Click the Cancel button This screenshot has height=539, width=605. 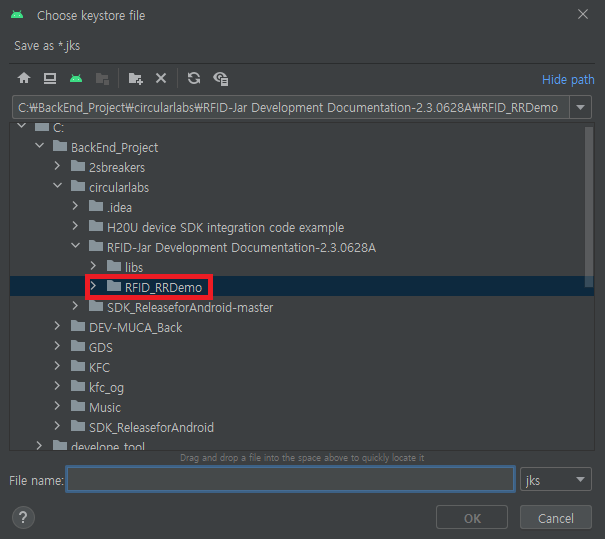[556, 517]
